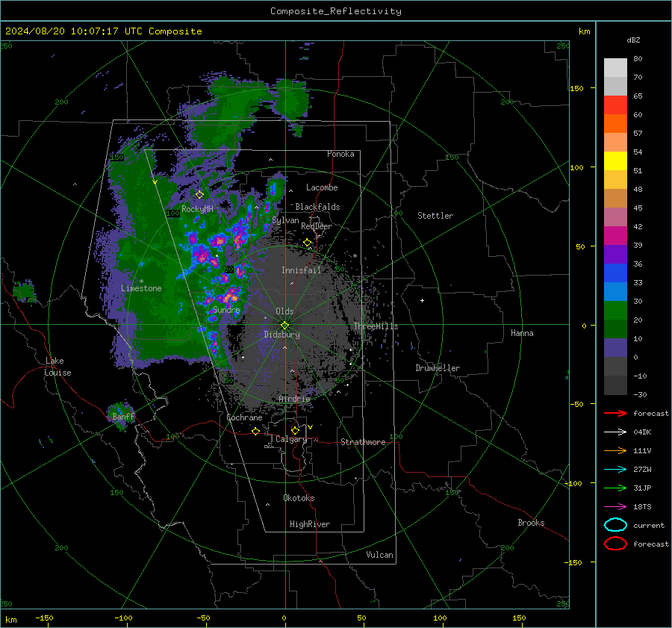Click the magenta 18TS arrow in legend
The height and width of the screenshot is (628, 672).
coord(615,507)
